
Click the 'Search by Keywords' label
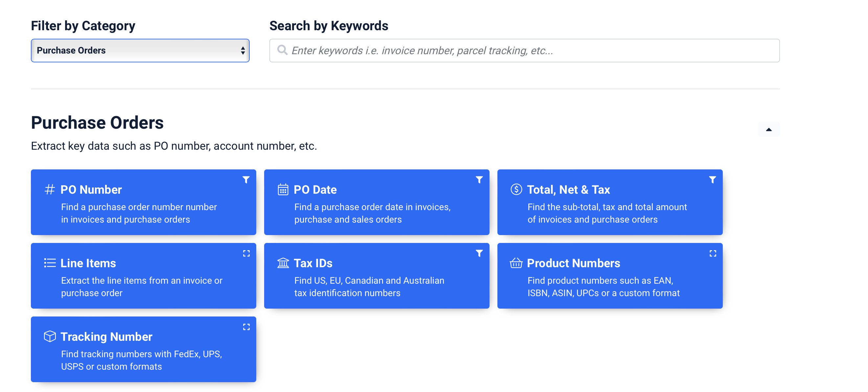[329, 26]
